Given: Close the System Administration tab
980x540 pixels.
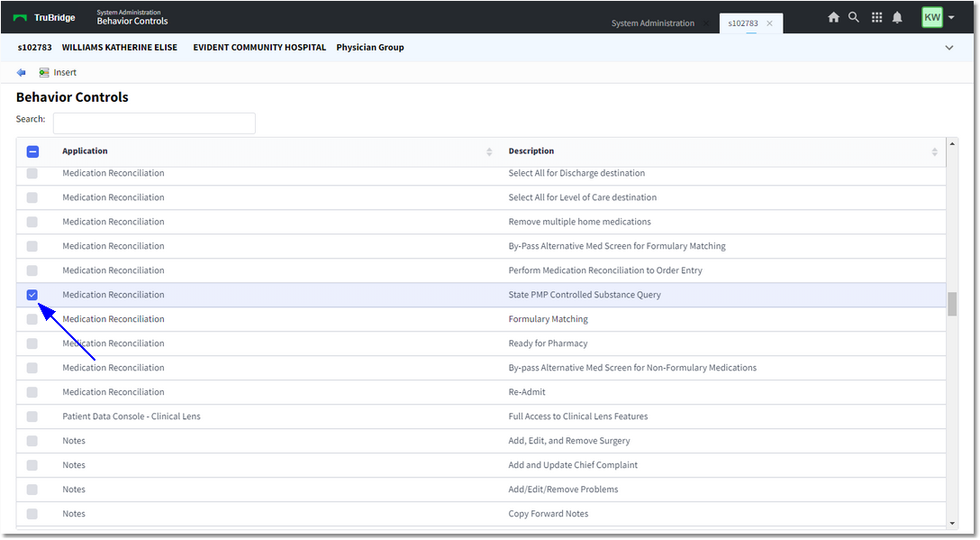Looking at the screenshot, I should [705, 23].
